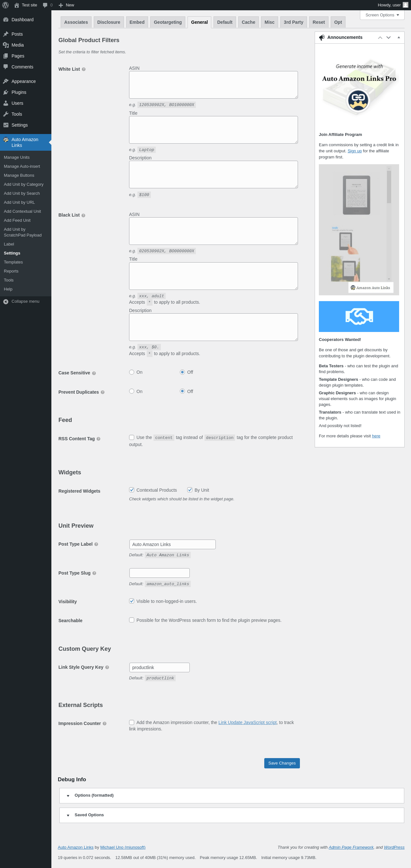
Task: Click the Test site home icon
Action: [16, 5]
